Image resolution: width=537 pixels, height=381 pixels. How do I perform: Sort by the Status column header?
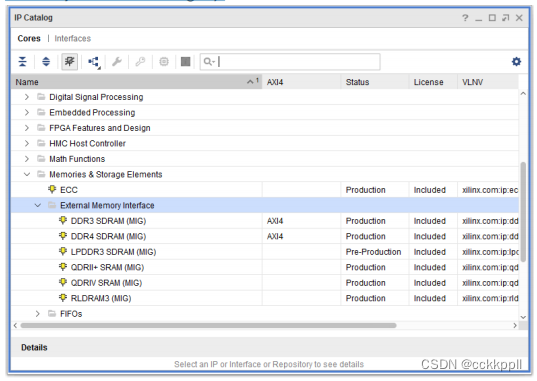pos(375,82)
